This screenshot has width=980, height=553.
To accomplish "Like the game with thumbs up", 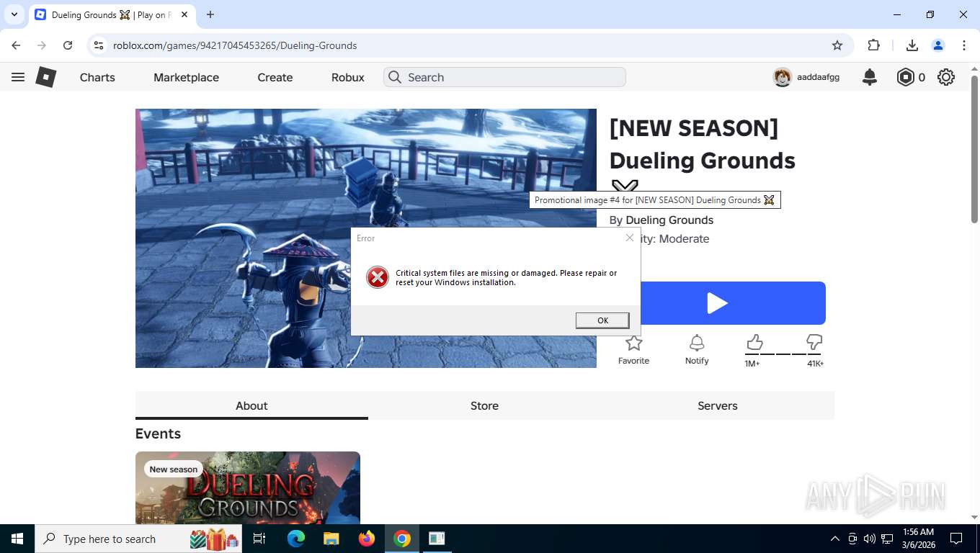I will 754,342.
